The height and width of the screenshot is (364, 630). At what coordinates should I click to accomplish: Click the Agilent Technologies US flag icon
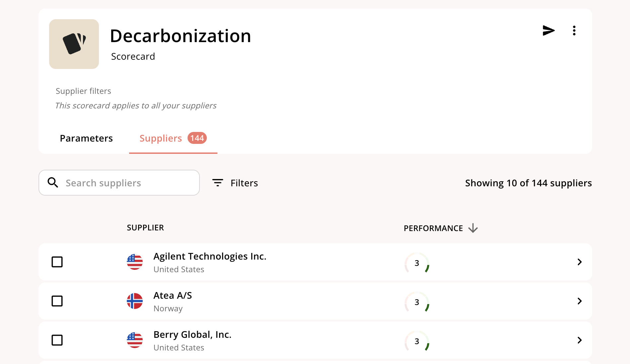[135, 262]
